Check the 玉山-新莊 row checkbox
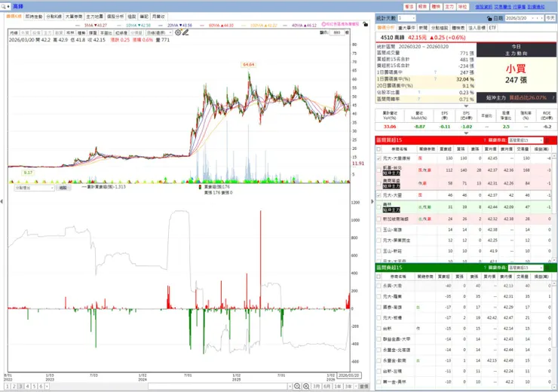 (x=379, y=251)
